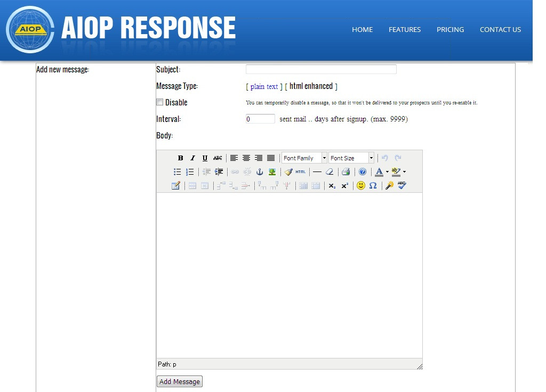This screenshot has height=392, width=546.
Task: Toggle underline formatting in the editor toolbar
Action: coord(205,158)
